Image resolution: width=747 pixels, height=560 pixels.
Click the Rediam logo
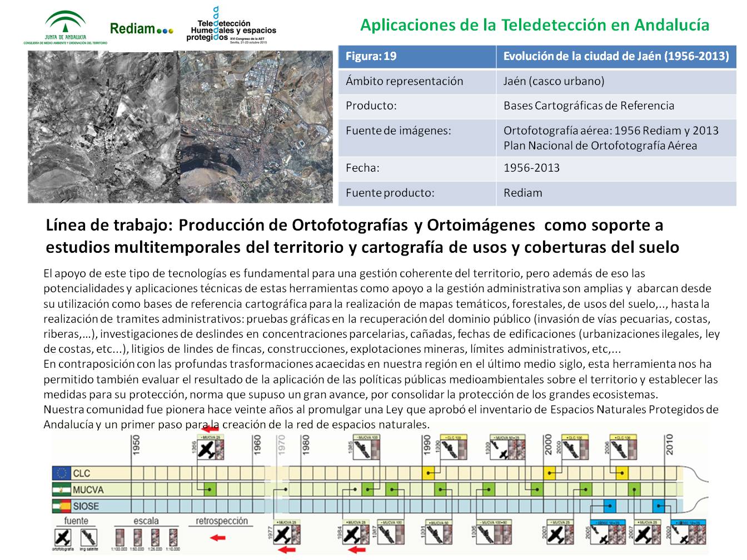point(142,29)
